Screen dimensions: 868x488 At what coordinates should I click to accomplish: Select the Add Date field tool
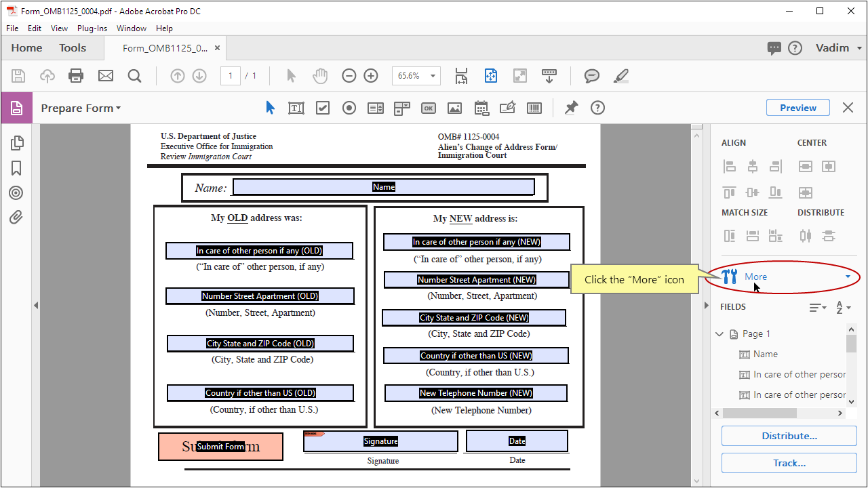pyautogui.click(x=481, y=108)
